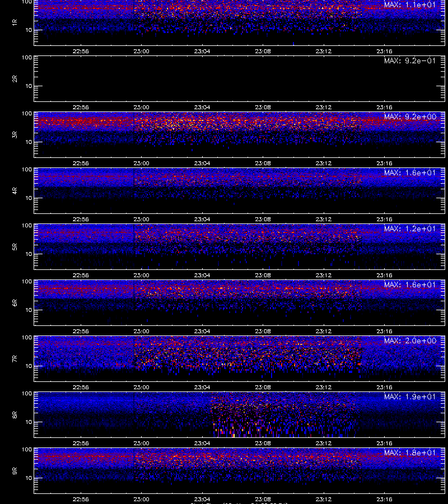Click the 23:16 time label below panel 6R
Image resolution: width=448 pixels, height=504 pixels.
pos(384,331)
